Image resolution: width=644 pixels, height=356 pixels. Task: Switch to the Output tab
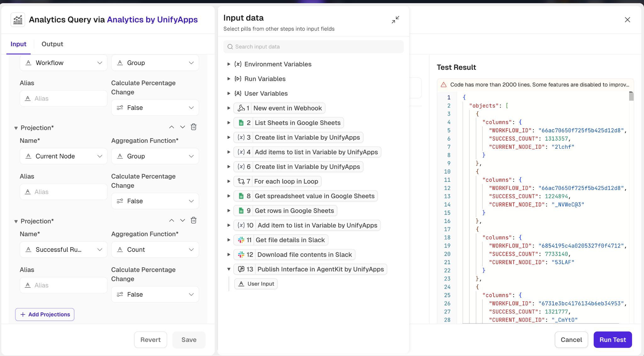coord(52,44)
